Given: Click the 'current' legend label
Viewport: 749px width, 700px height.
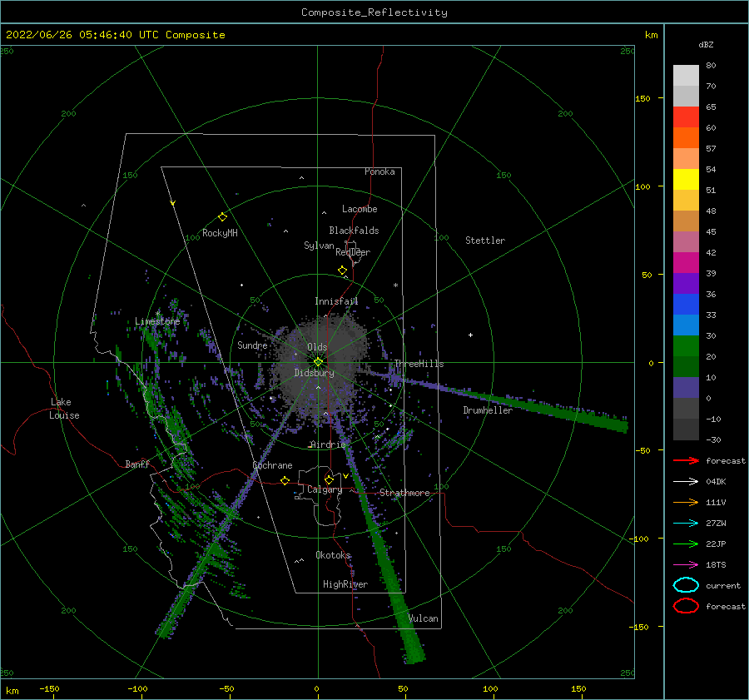Looking at the screenshot, I should [x=723, y=586].
